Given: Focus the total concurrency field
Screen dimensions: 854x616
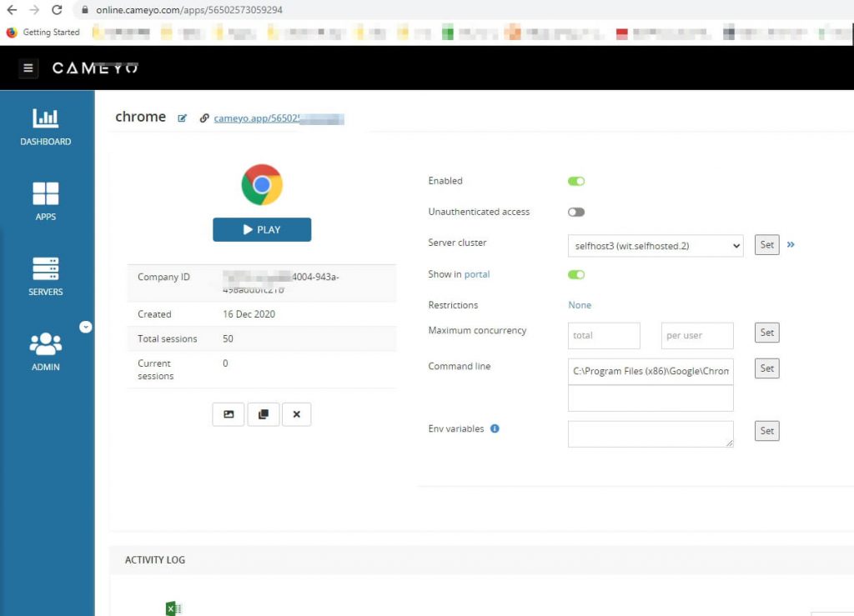Looking at the screenshot, I should point(604,336).
